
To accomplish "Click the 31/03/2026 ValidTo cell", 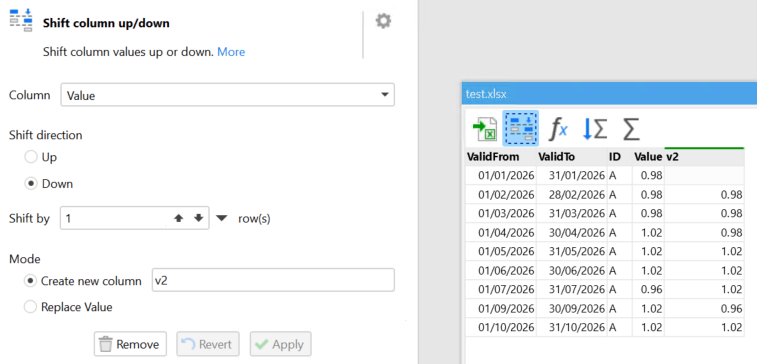I will coord(572,213).
